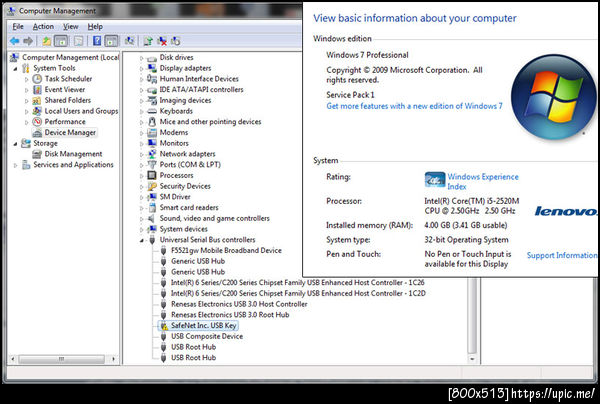Image resolution: width=600 pixels, height=404 pixels.
Task: Open the Windows Experience Index link text
Action: tap(483, 181)
